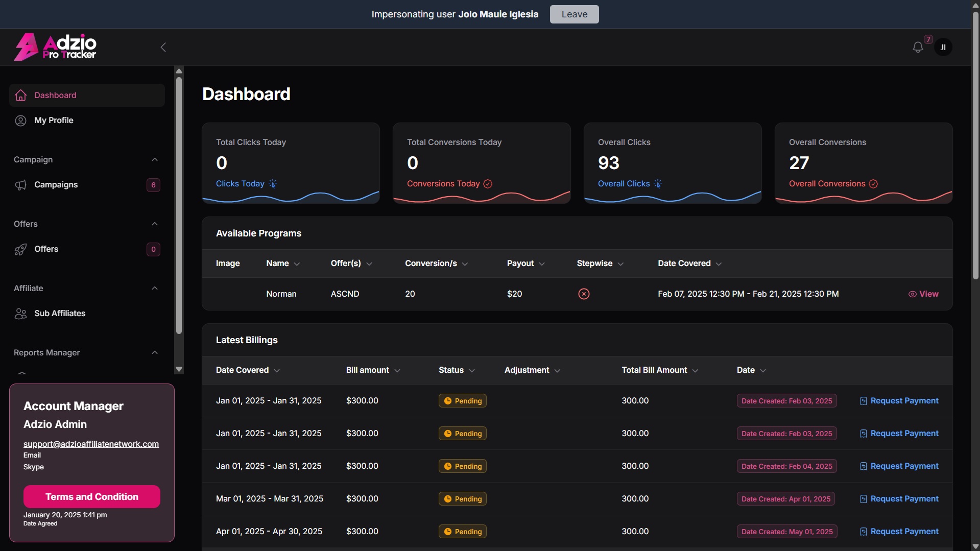Open the Terms and Condition button
Screen dimensions: 980x551
click(x=92, y=497)
